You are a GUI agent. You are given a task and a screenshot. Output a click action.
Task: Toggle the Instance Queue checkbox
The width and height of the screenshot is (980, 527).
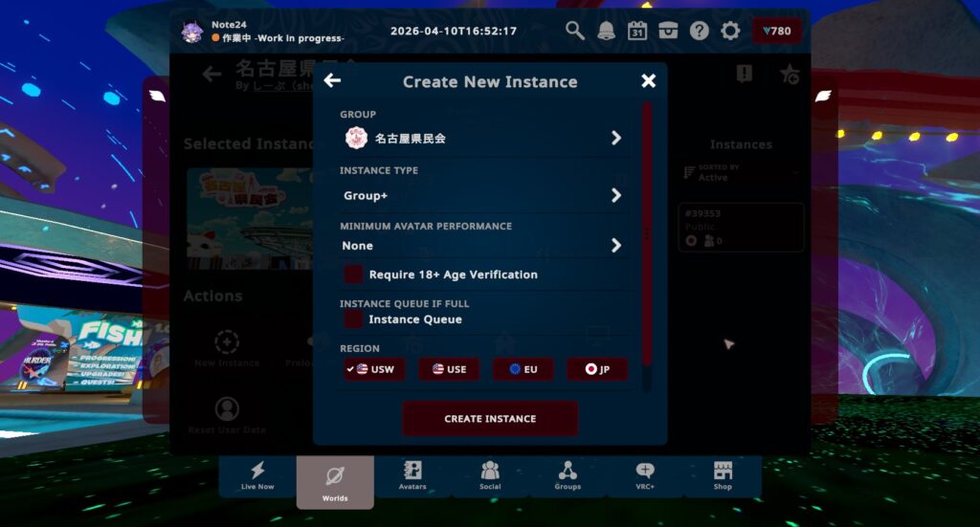[354, 319]
